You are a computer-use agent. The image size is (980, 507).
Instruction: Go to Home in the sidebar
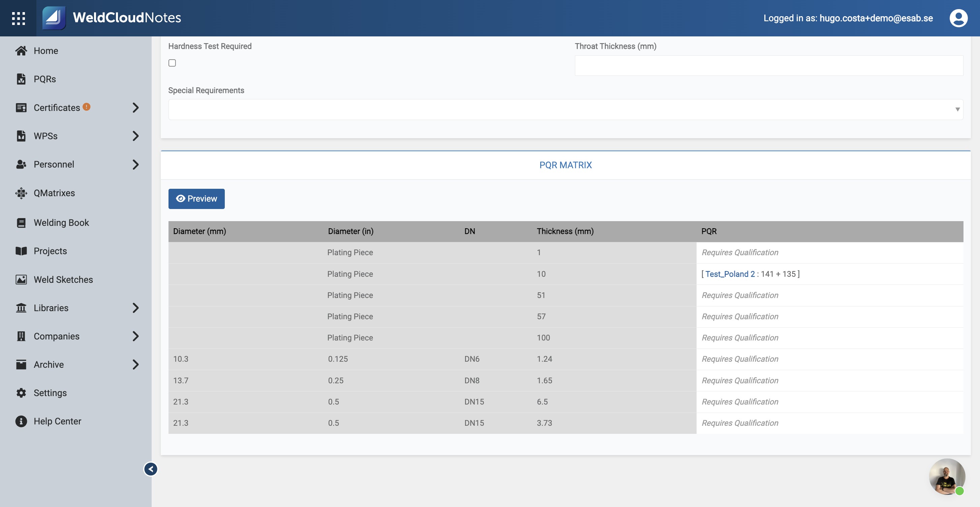point(45,51)
